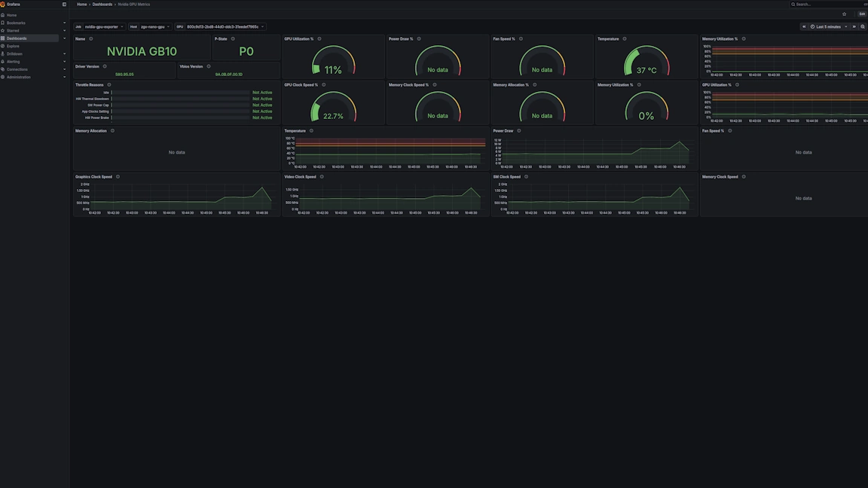Shift time range backward with double-left arrows
Screen dimensions: 868x488
coord(804,26)
